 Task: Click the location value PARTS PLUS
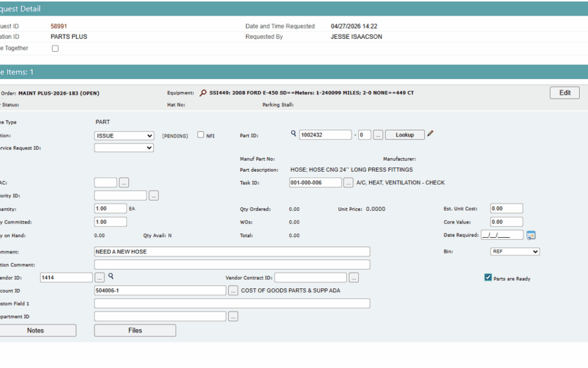click(69, 37)
